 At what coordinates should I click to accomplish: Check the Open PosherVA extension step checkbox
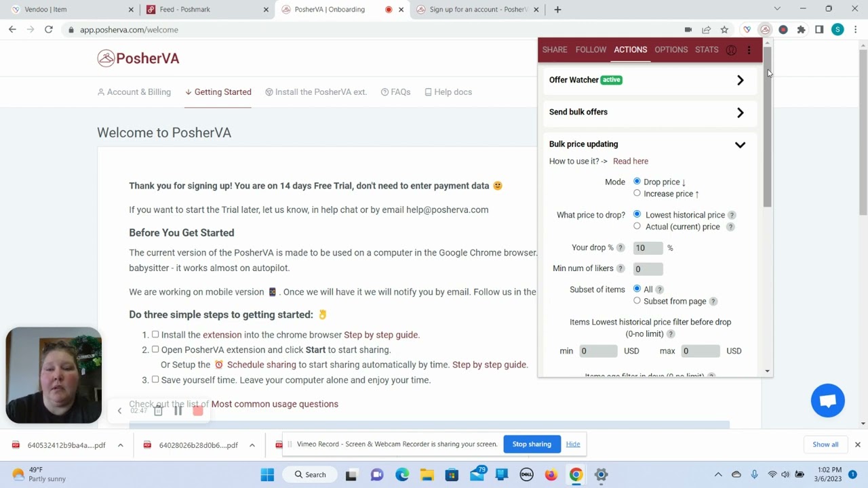click(155, 349)
